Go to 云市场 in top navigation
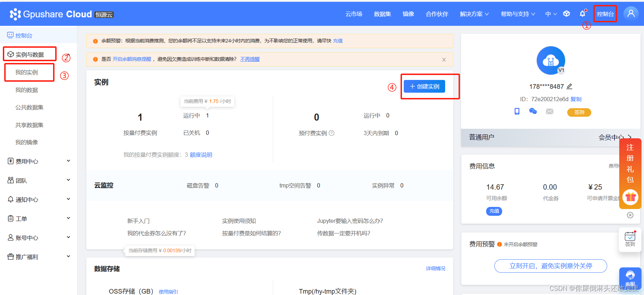Image resolution: width=644 pixels, height=295 pixels. [x=354, y=14]
